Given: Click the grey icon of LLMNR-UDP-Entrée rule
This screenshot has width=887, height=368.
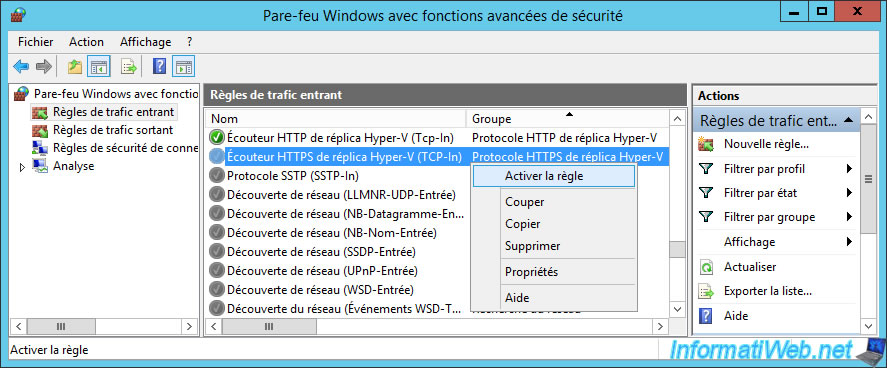Looking at the screenshot, I should [217, 194].
